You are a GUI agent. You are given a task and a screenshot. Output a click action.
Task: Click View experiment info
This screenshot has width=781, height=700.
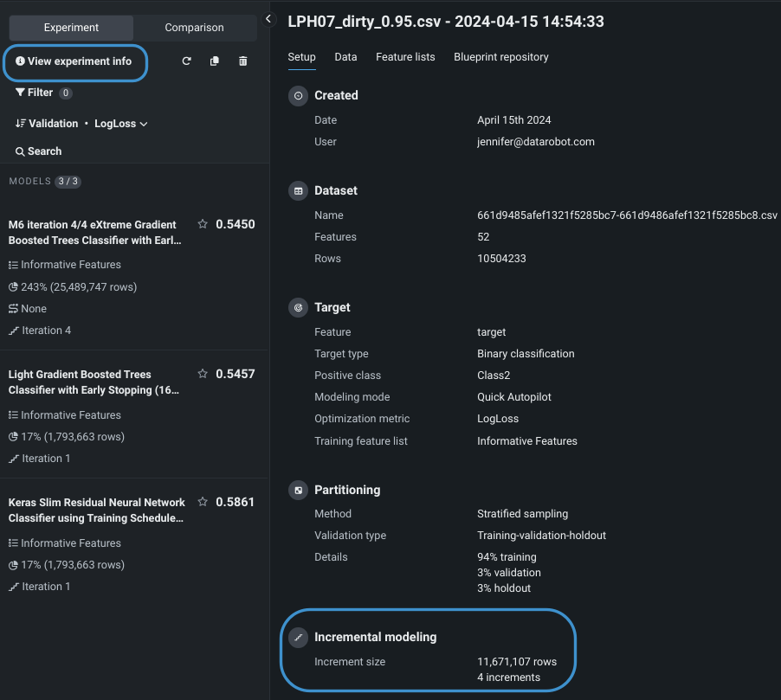(74, 61)
